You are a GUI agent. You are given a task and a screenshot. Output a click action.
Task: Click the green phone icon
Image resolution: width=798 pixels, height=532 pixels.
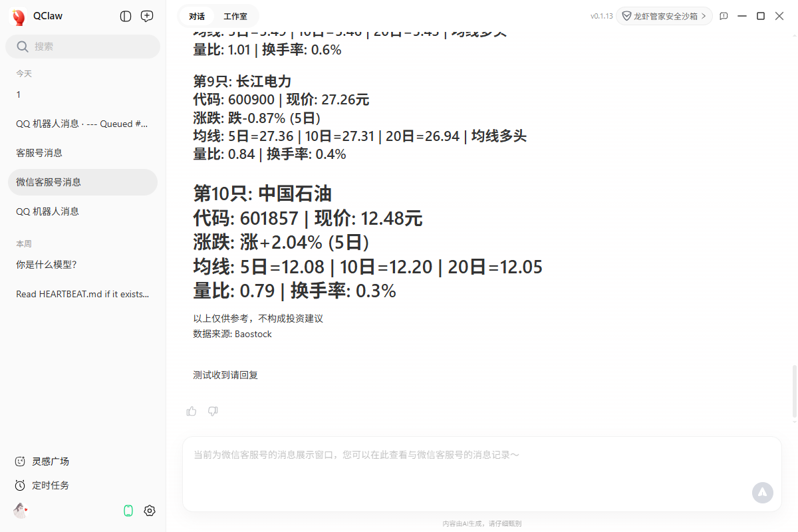128,511
